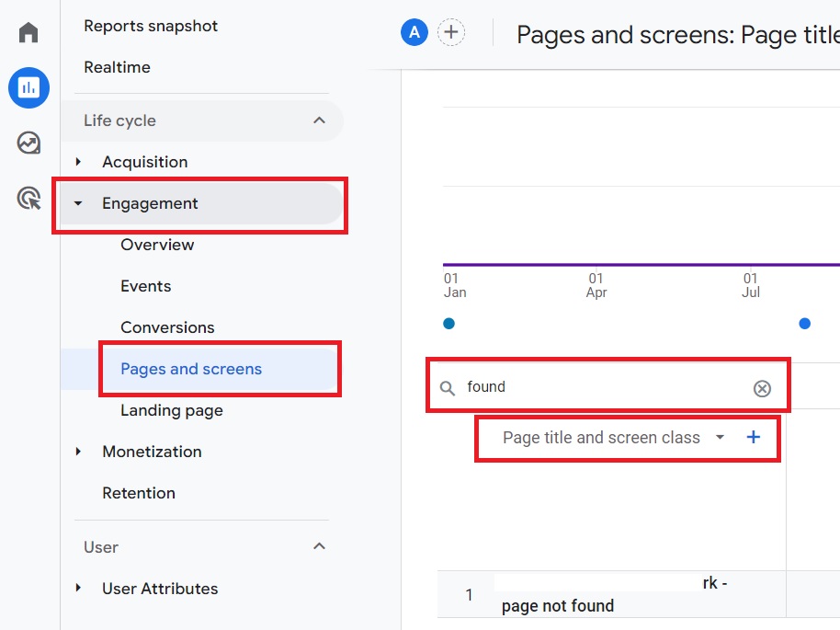840x630 pixels.
Task: Click the '01 Apr' chart axis label
Action: click(596, 285)
